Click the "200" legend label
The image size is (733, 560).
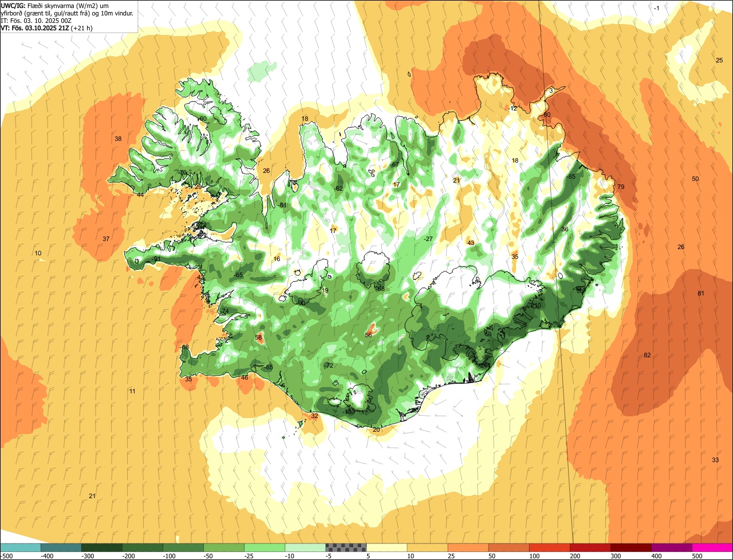[x=576, y=555]
